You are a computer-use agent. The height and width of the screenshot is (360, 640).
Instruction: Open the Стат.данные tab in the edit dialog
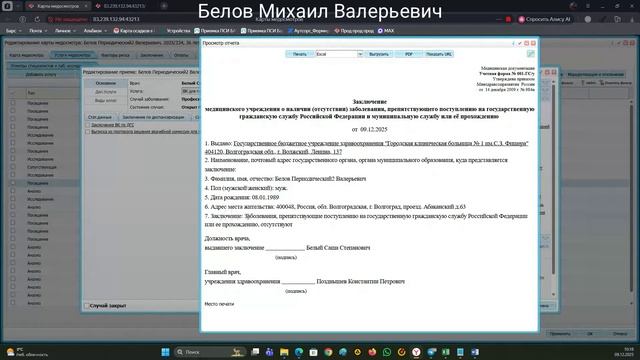100,117
